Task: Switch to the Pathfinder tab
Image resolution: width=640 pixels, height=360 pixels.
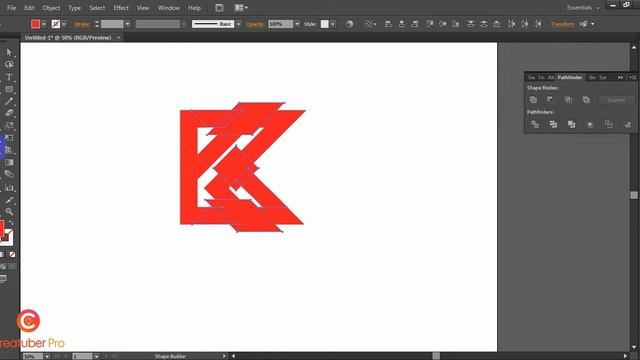Action: pyautogui.click(x=570, y=77)
